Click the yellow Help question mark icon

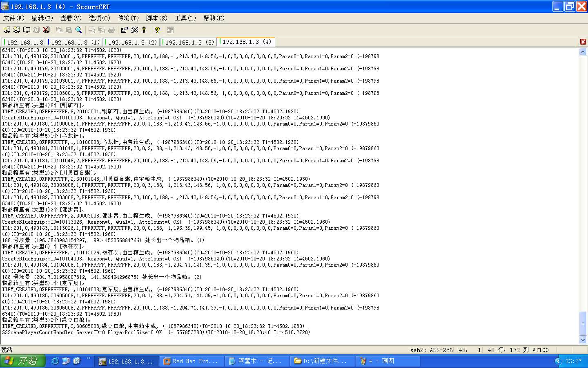[157, 30]
